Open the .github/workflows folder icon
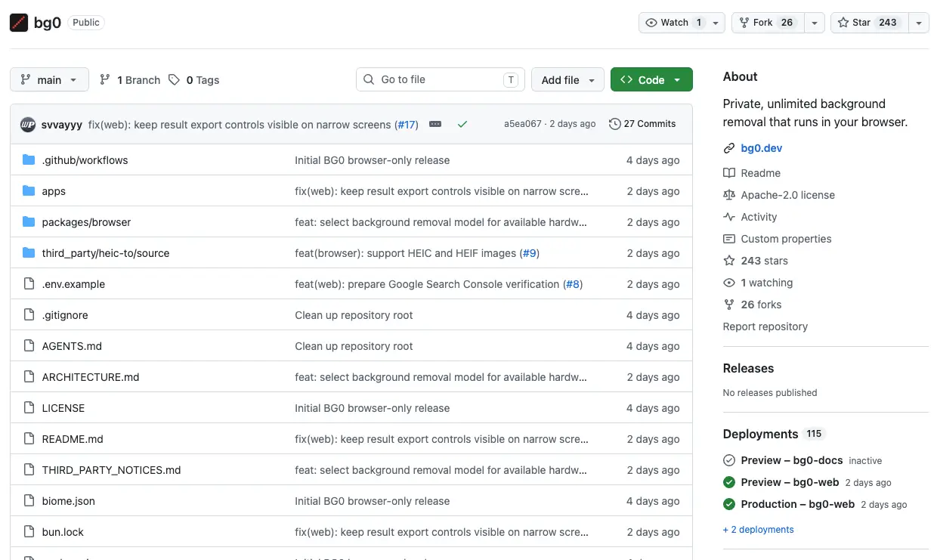The image size is (937, 560). 29,160
